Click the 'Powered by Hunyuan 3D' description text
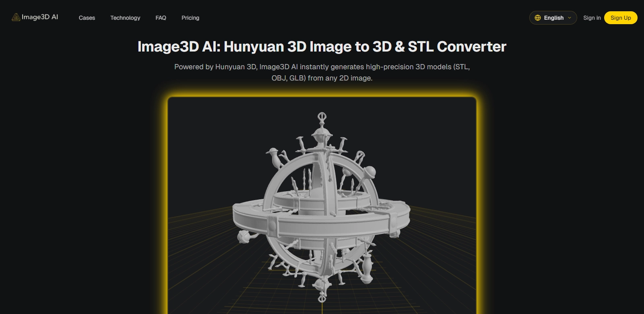 point(322,72)
